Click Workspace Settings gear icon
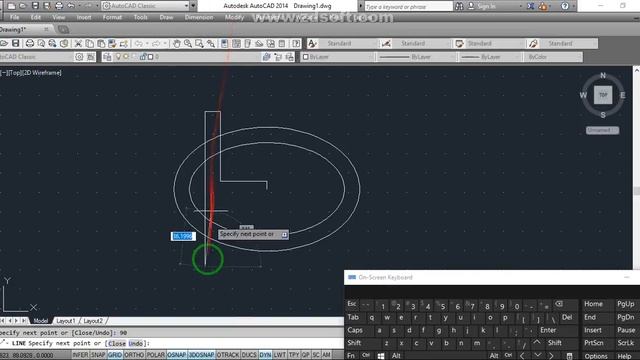The height and width of the screenshot is (360, 640). (x=79, y=57)
